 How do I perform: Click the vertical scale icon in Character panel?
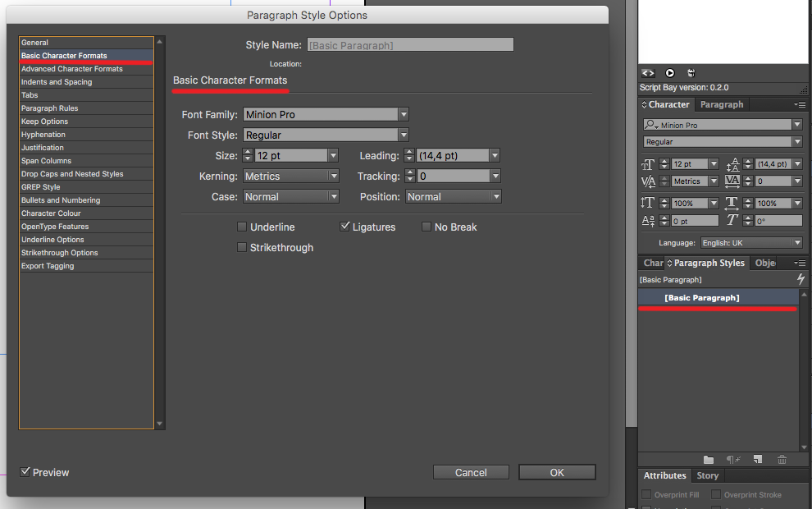coord(648,203)
